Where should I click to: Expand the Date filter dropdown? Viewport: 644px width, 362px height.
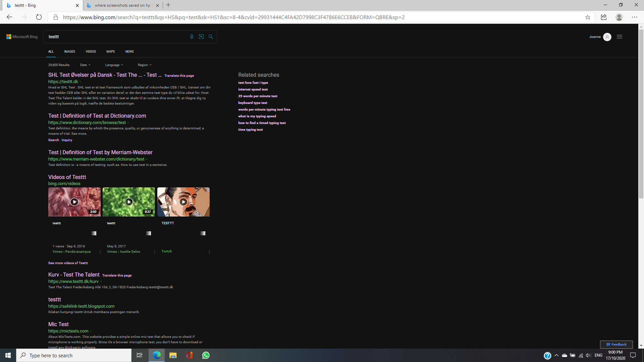click(85, 65)
